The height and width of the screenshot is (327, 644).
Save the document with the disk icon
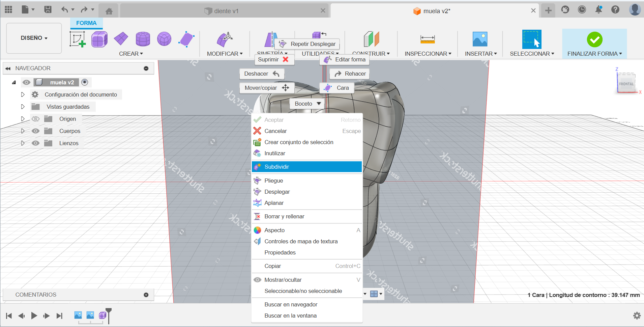point(48,9)
